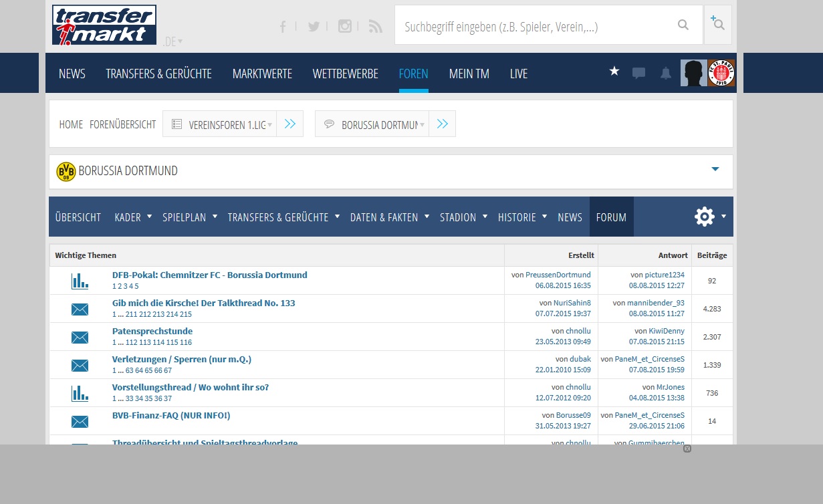The image size is (823, 504).
Task: Go to Forenübersicht breadcrumb link
Action: coord(123,124)
